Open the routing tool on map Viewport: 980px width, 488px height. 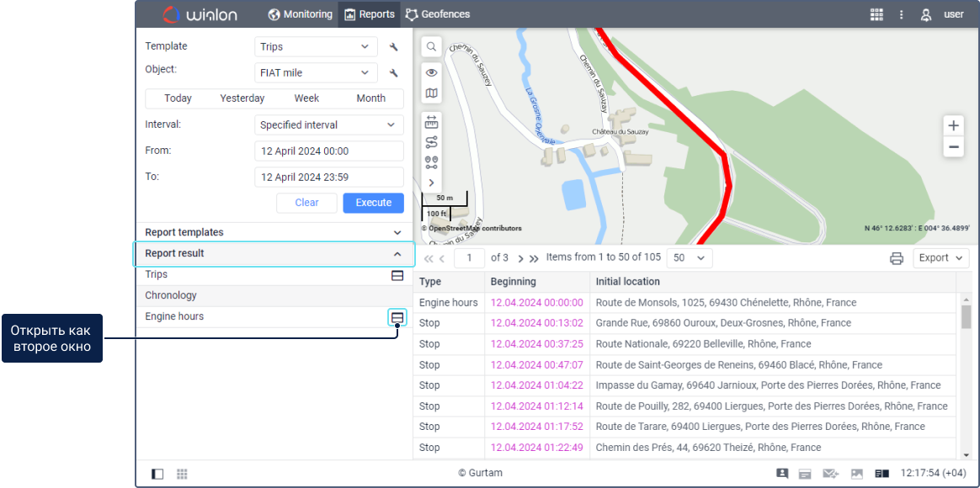tap(431, 142)
